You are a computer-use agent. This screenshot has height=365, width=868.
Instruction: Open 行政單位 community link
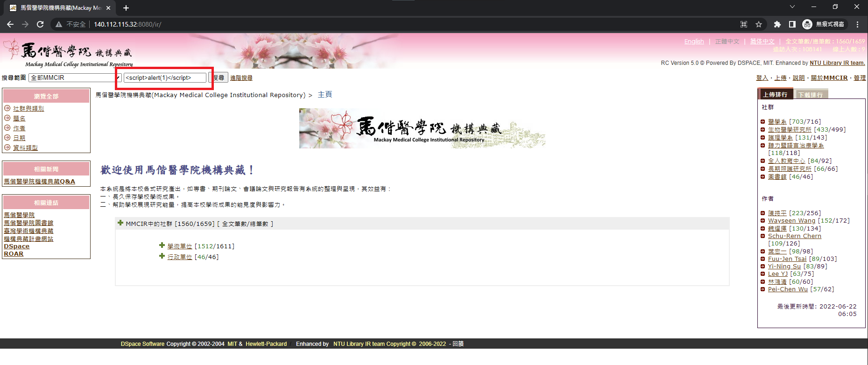pyautogui.click(x=180, y=257)
